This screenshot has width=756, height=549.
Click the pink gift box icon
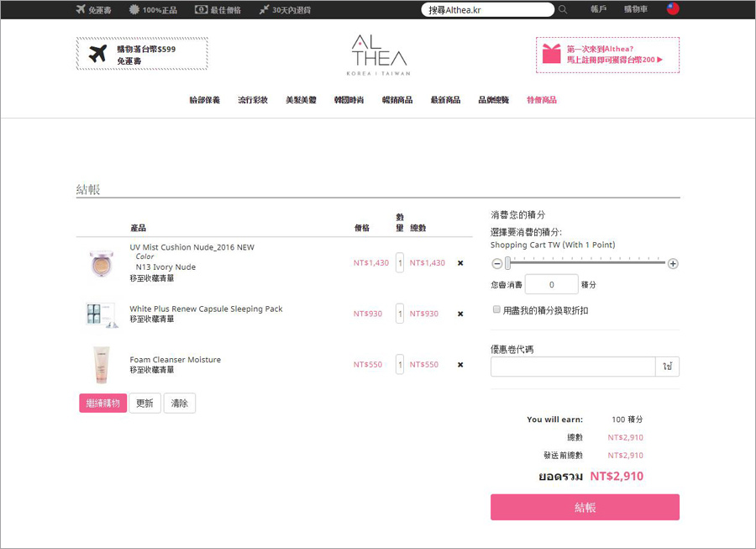coord(552,54)
